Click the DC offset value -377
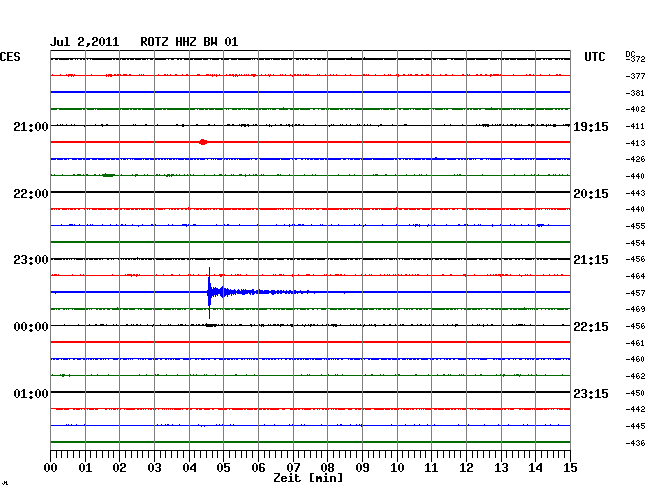 point(635,76)
